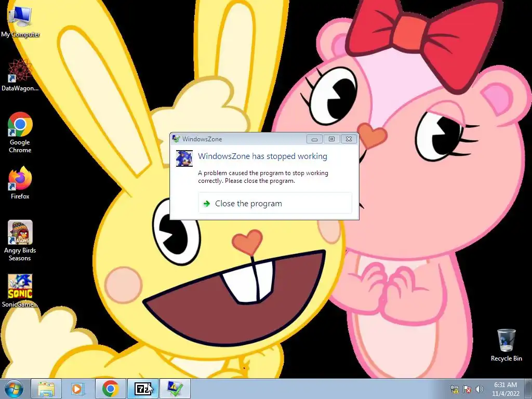The width and height of the screenshot is (532, 399).
Task: Click the volume speaker tray icon
Action: click(x=479, y=389)
